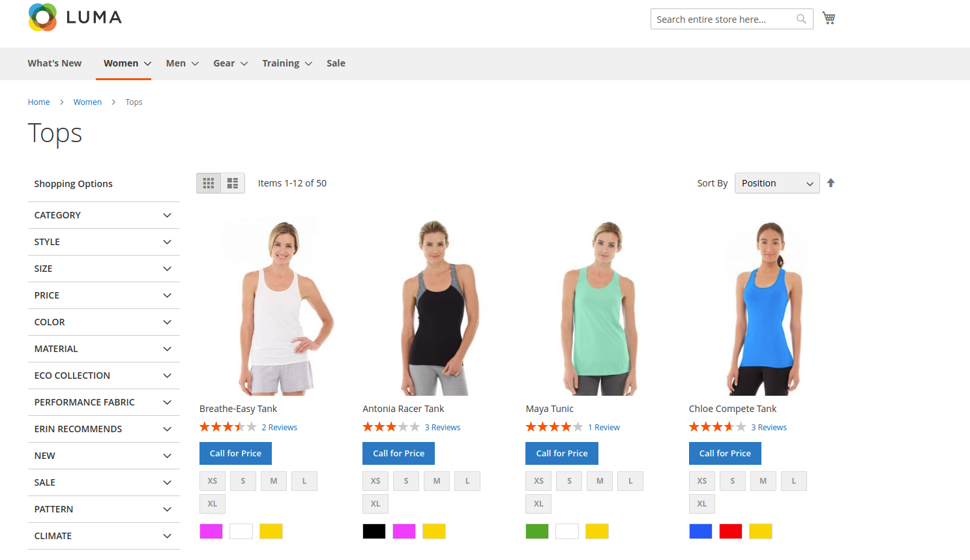
Task: Expand the CATEGORY filter
Action: tap(103, 215)
